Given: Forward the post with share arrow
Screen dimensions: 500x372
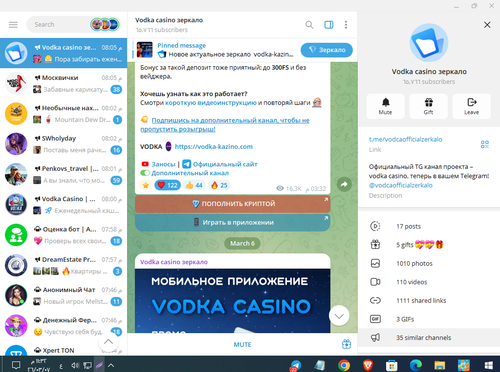Looking at the screenshot, I should [344, 184].
